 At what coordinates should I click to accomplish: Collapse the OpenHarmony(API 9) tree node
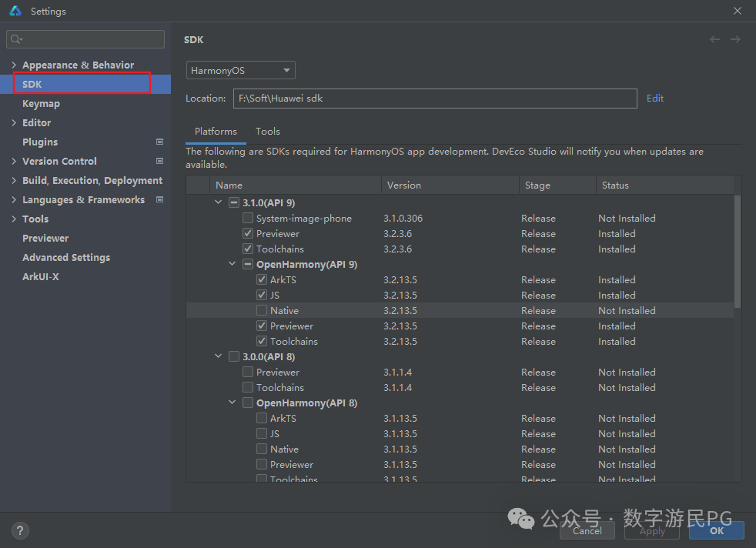(232, 264)
